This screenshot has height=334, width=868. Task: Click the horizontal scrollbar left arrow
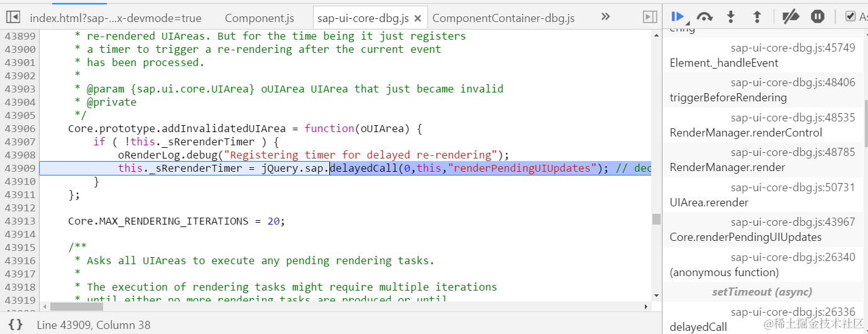click(44, 307)
